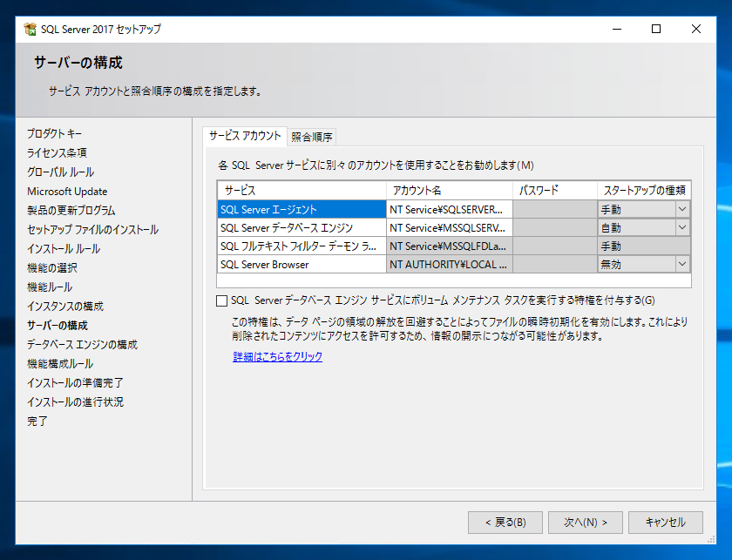Click the サービス column header
This screenshot has width=732, height=560.
pyautogui.click(x=302, y=191)
